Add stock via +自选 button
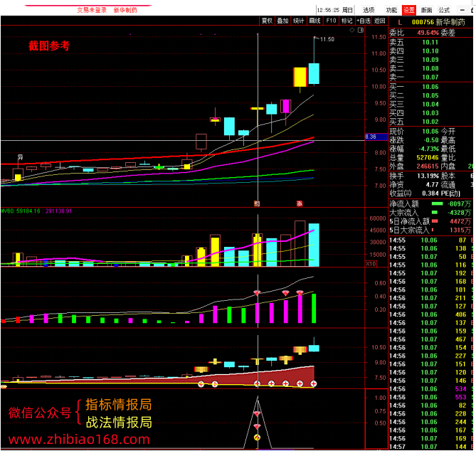The height and width of the screenshot is (451, 476). pyautogui.click(x=364, y=21)
